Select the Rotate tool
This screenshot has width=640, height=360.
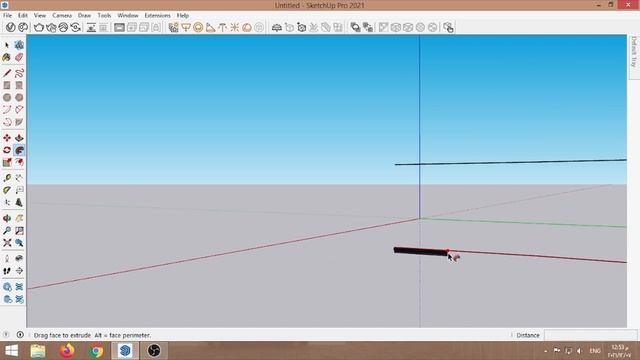7,150
